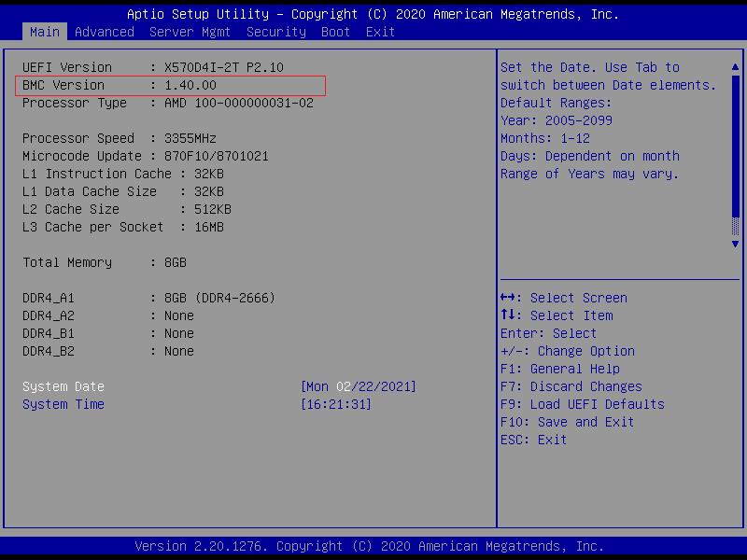Click the System Date value field
Screen dimensions: 747x560
[359, 386]
